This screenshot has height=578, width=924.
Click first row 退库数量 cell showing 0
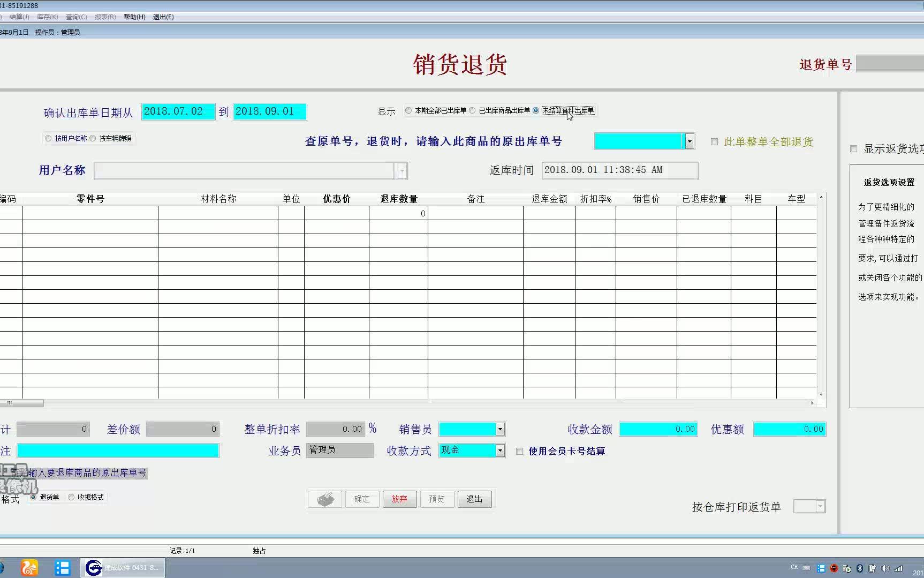[x=399, y=213]
